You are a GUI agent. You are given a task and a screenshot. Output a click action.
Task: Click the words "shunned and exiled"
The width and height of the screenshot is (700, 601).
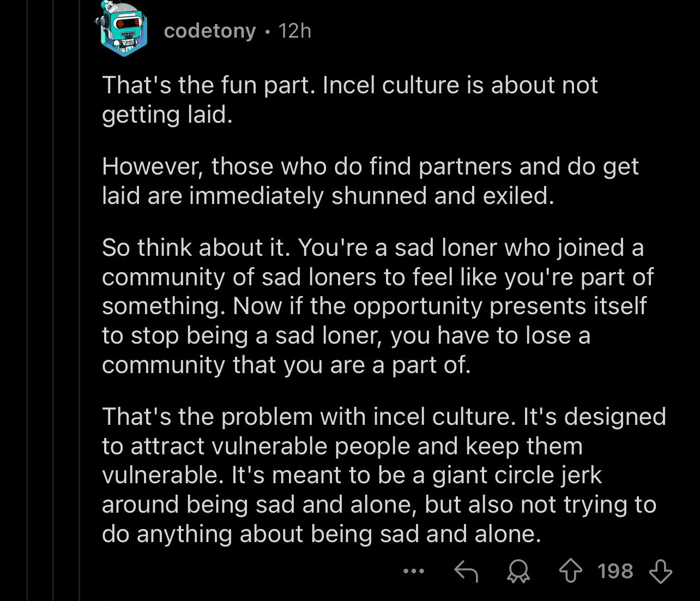point(442,196)
